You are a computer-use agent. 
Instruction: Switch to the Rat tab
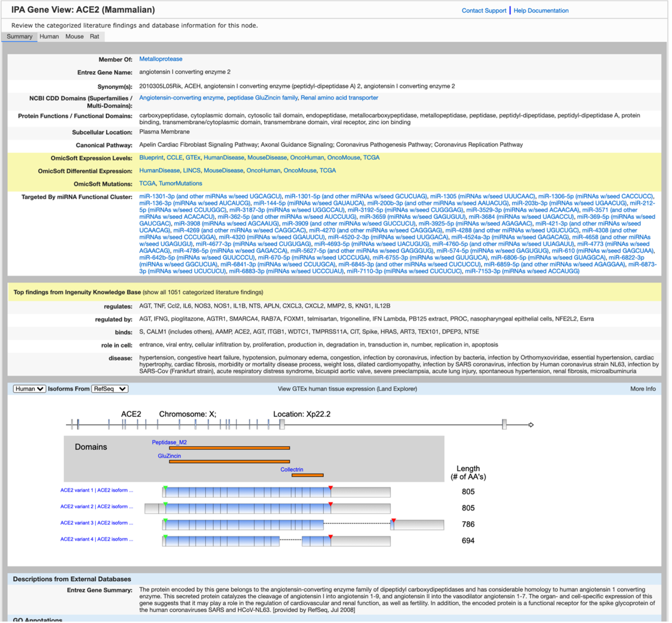[95, 37]
